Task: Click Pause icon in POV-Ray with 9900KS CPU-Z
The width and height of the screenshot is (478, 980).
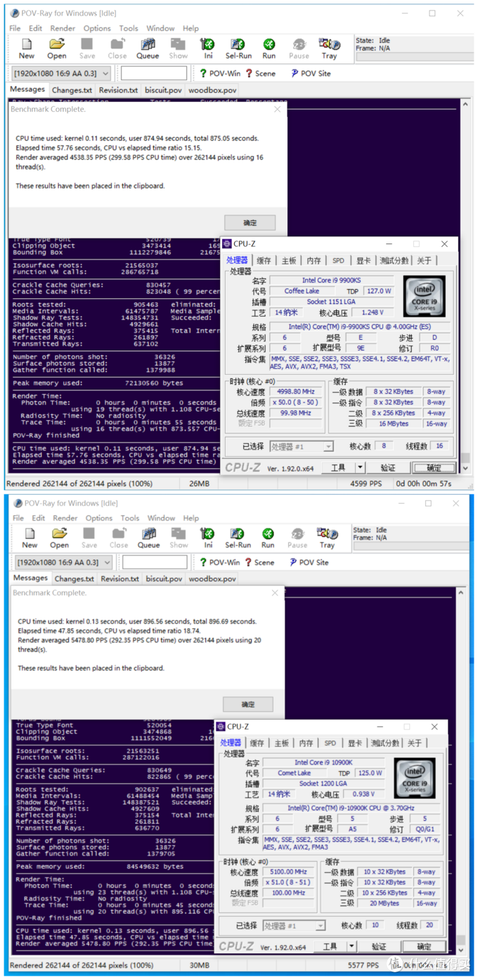Action: [x=299, y=49]
